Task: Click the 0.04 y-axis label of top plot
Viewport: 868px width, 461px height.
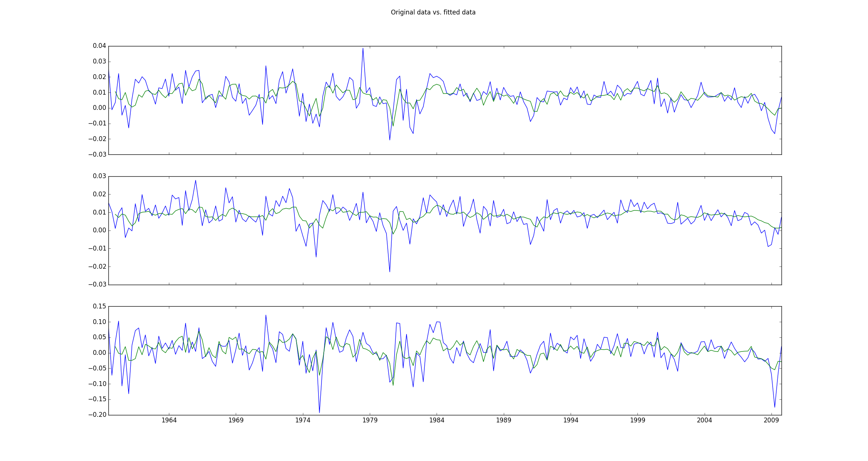Action: pos(99,46)
